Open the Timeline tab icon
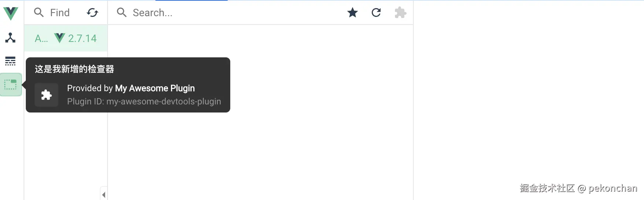644x200 pixels. tap(10, 61)
